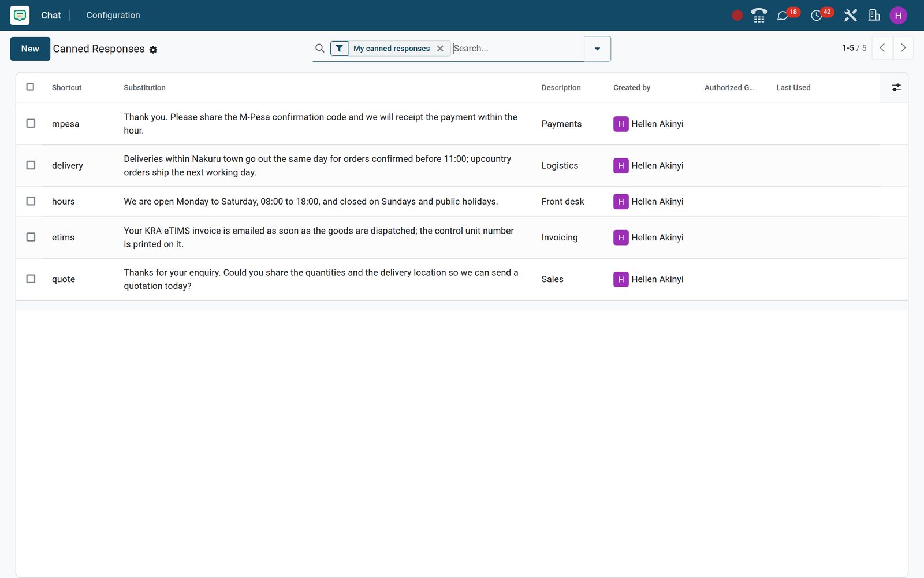Go to previous page of records
The height and width of the screenshot is (578, 924).
tap(882, 48)
